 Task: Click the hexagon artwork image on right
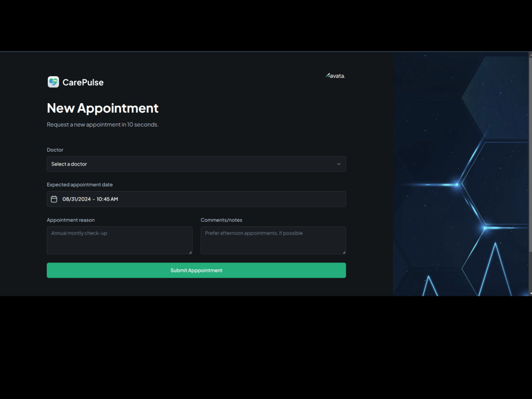click(461, 174)
